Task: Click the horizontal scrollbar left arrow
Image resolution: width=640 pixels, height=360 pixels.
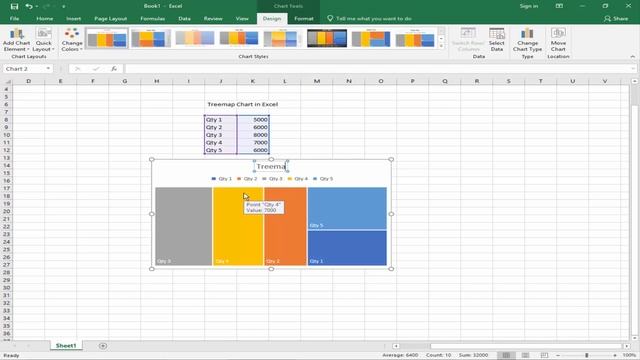Action: [x=396, y=346]
